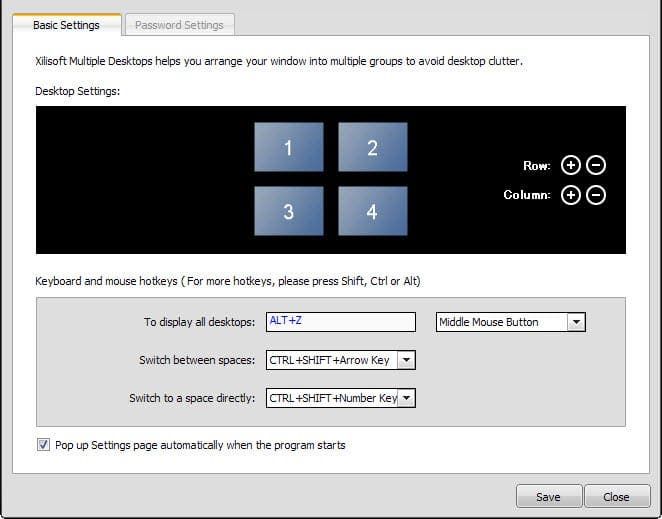Select desktop thumbnail 3
Image resolution: width=662 pixels, height=519 pixels.
[289, 211]
